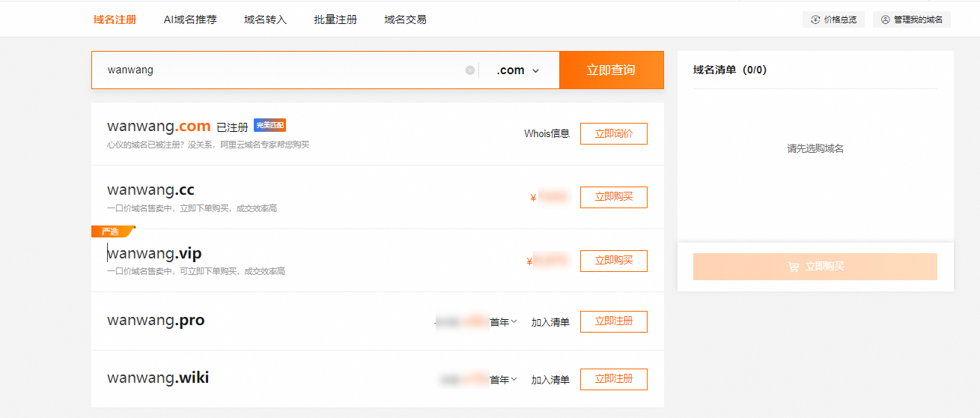The image size is (980, 418).
Task: Expand 首年 dropdown for wanwang.pro
Action: [x=504, y=322]
